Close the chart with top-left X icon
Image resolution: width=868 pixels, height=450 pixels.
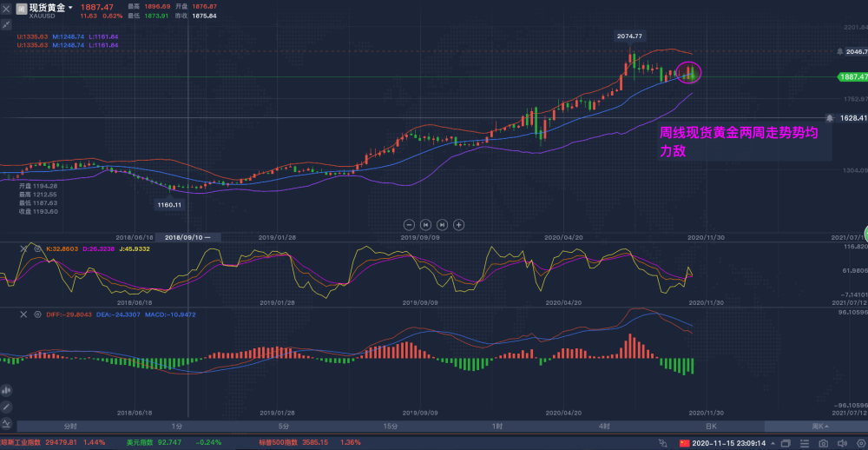(6, 9)
